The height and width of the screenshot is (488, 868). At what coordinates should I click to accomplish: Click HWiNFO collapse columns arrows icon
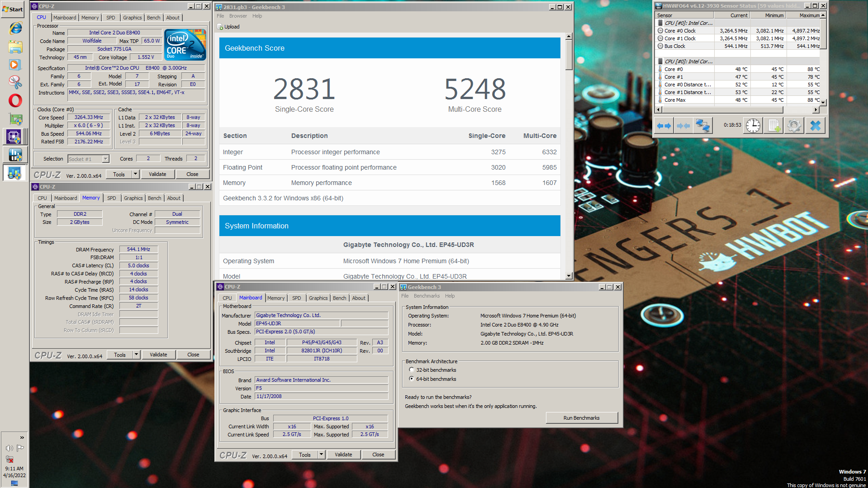coord(683,126)
